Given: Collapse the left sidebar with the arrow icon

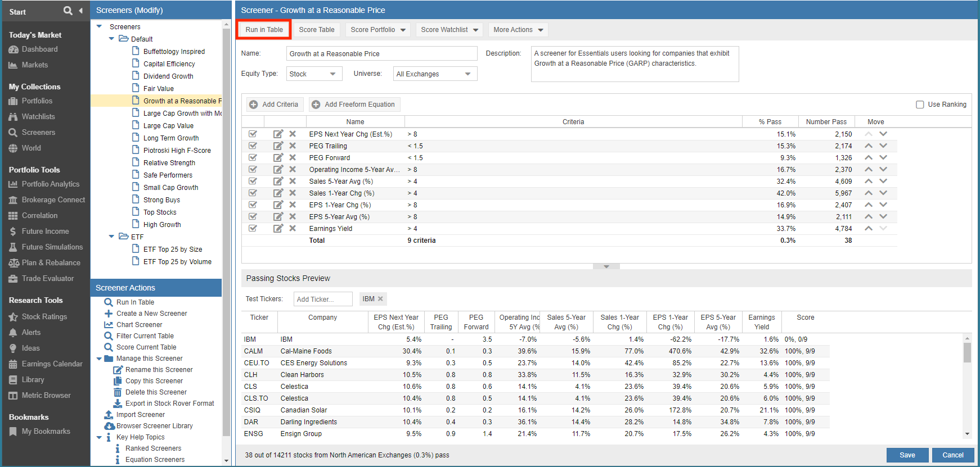Looking at the screenshot, I should tap(80, 11).
